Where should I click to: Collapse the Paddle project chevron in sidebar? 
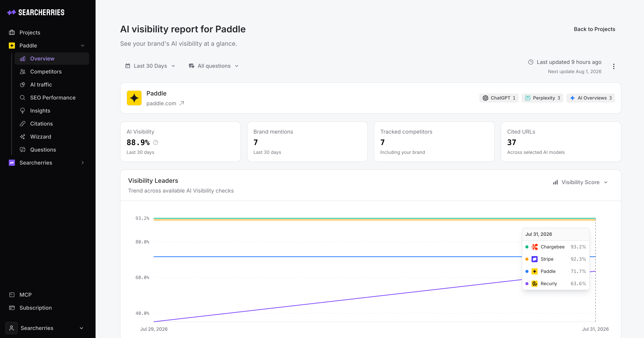(x=82, y=46)
